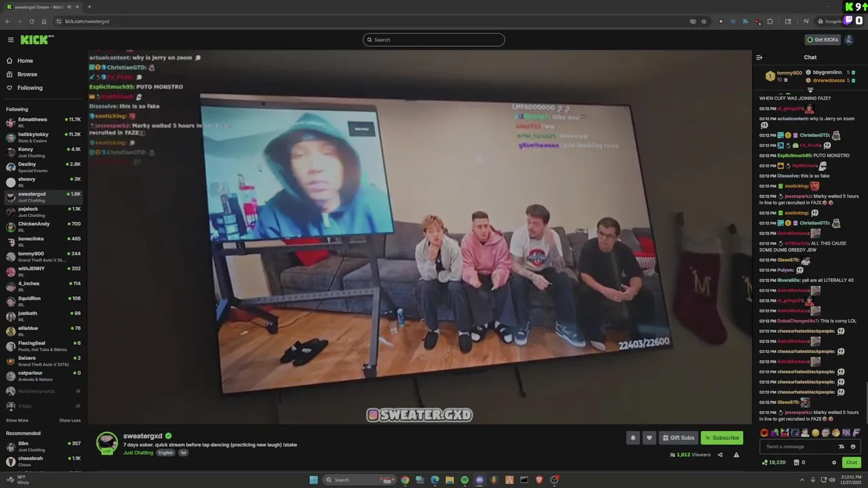
Task: Click the sweatergxd channel avatar
Action: (106, 443)
